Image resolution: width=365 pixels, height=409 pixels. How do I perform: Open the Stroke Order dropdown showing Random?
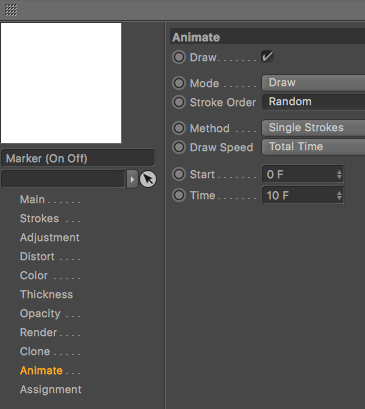click(x=313, y=102)
